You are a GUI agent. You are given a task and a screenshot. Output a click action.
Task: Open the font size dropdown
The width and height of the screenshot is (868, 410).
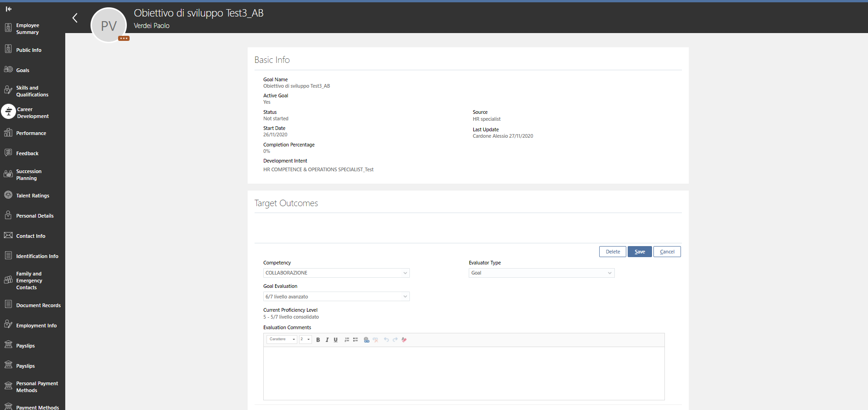coord(306,339)
